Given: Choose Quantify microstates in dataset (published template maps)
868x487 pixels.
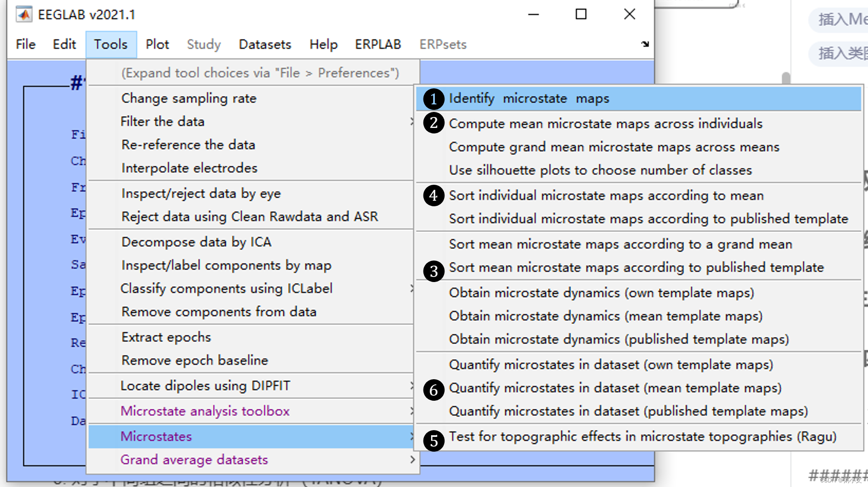Looking at the screenshot, I should point(638,411).
